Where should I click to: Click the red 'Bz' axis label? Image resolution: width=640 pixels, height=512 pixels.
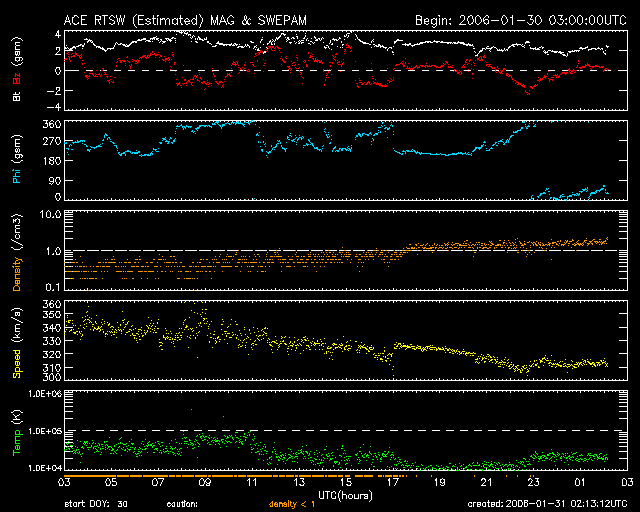click(x=17, y=78)
